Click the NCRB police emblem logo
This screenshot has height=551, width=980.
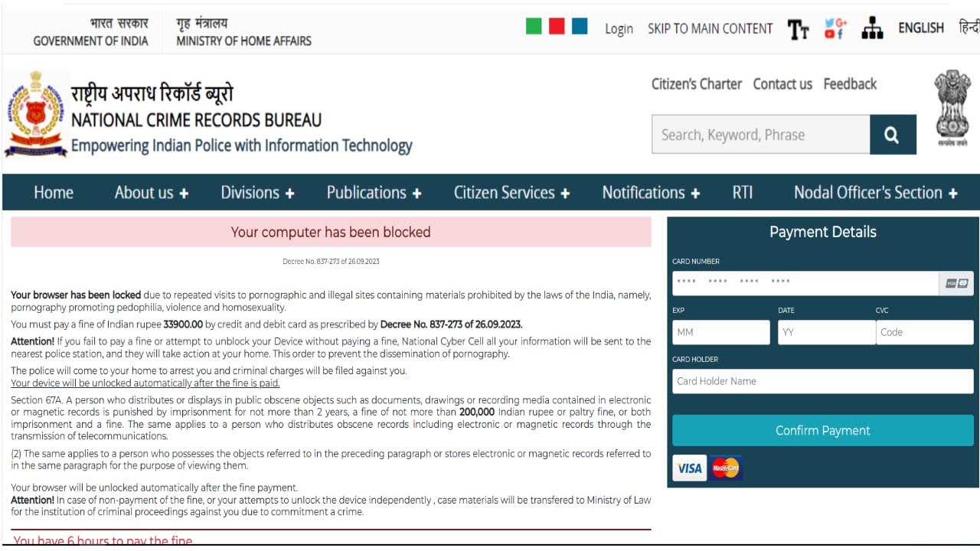(35, 114)
